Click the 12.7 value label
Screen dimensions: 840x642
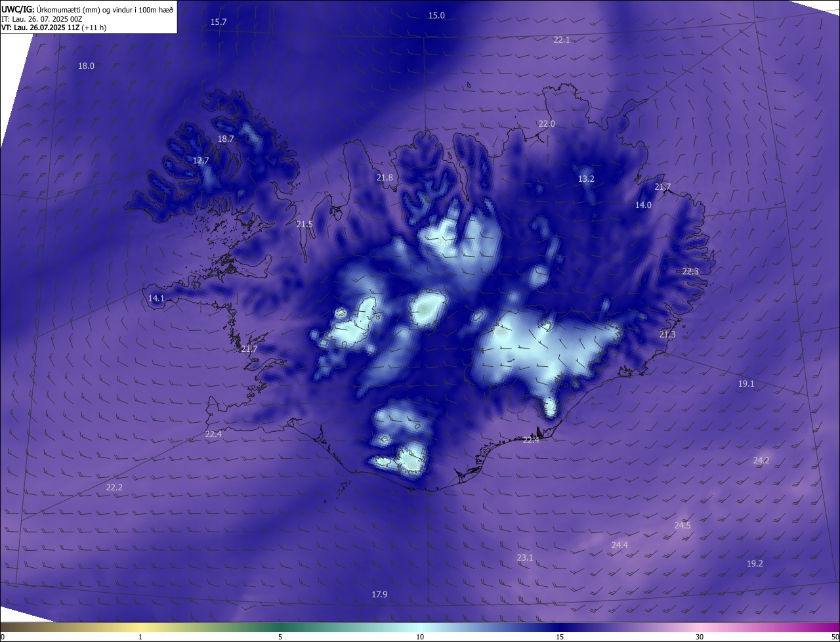[201, 161]
